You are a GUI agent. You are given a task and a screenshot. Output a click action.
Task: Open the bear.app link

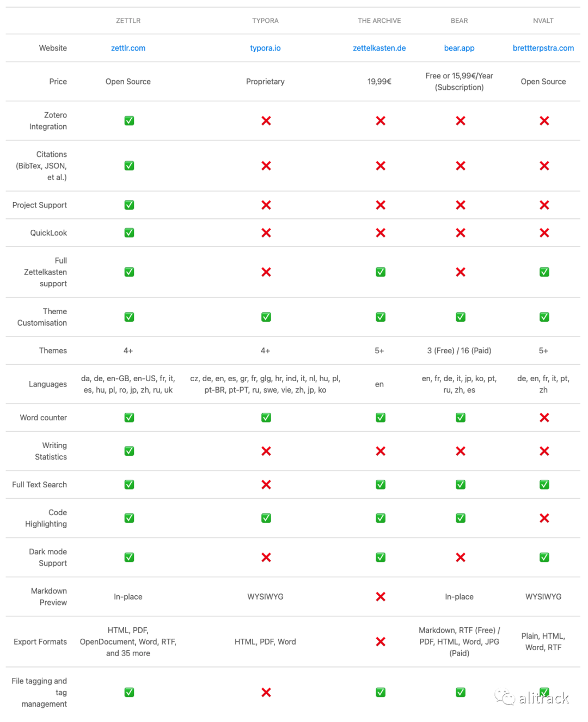click(459, 48)
